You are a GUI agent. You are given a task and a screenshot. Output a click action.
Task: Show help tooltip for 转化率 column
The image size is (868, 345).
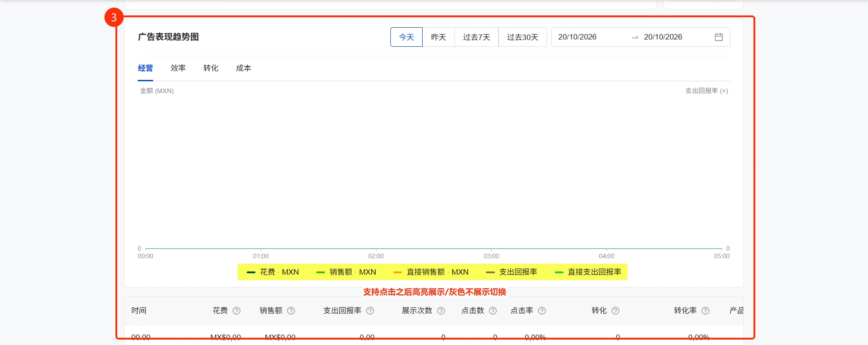[x=705, y=311]
